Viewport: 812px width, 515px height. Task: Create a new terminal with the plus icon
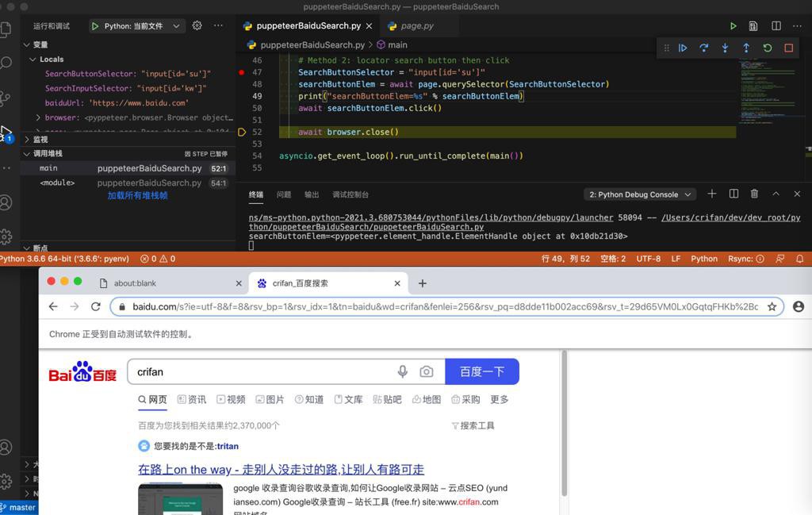tap(712, 194)
